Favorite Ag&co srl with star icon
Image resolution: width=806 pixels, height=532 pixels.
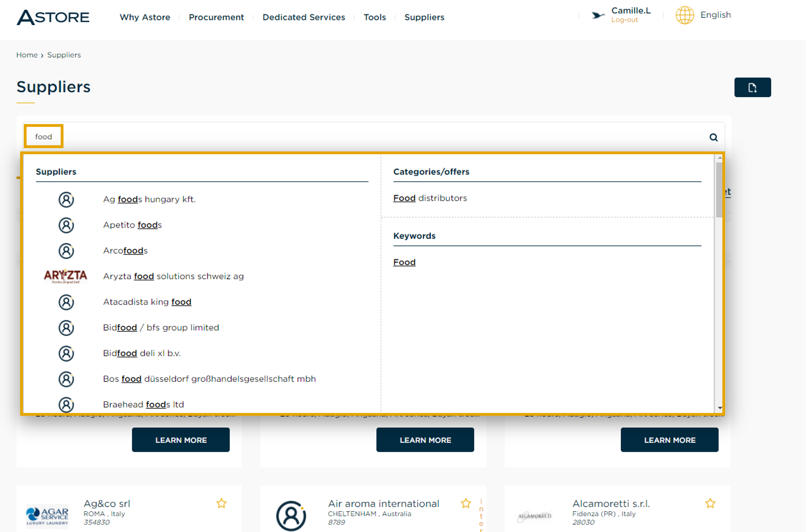coord(221,503)
